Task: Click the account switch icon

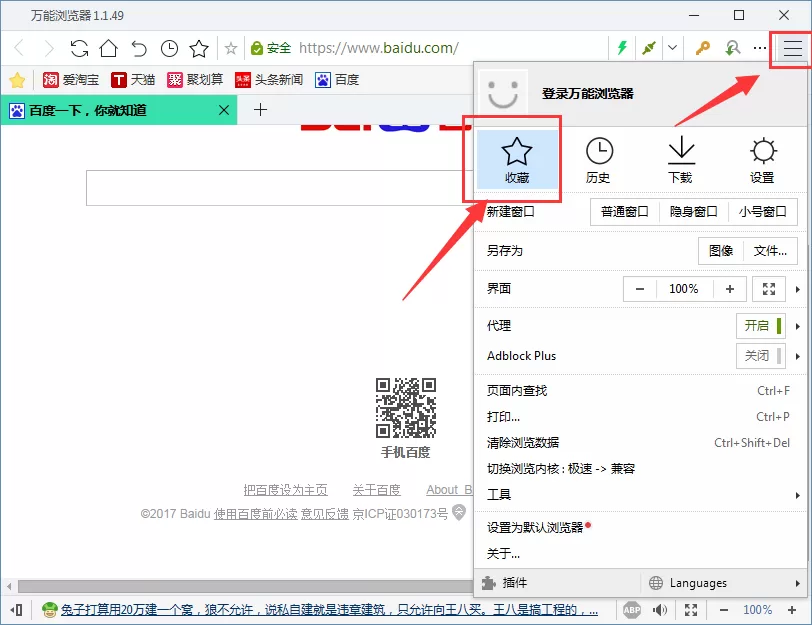Action: pos(732,48)
